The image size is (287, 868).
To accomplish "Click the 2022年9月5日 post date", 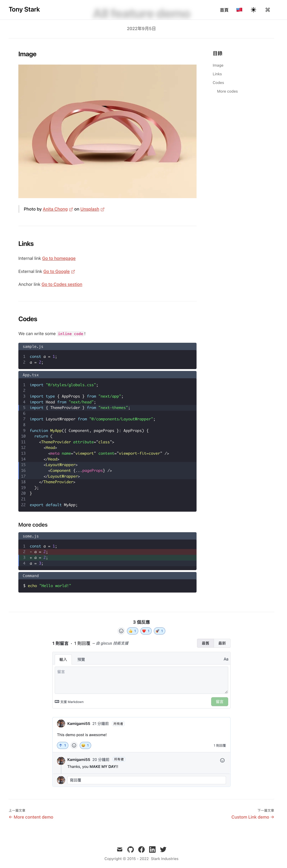I will tap(141, 29).
